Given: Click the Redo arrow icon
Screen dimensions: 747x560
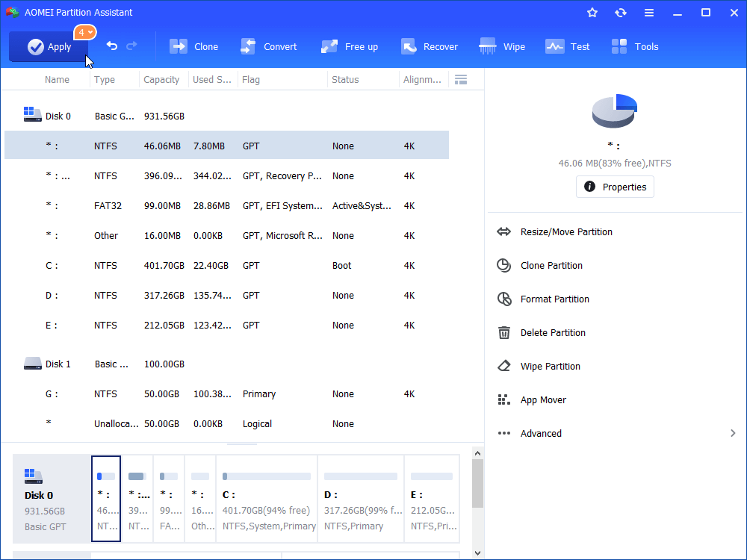Looking at the screenshot, I should coord(131,46).
